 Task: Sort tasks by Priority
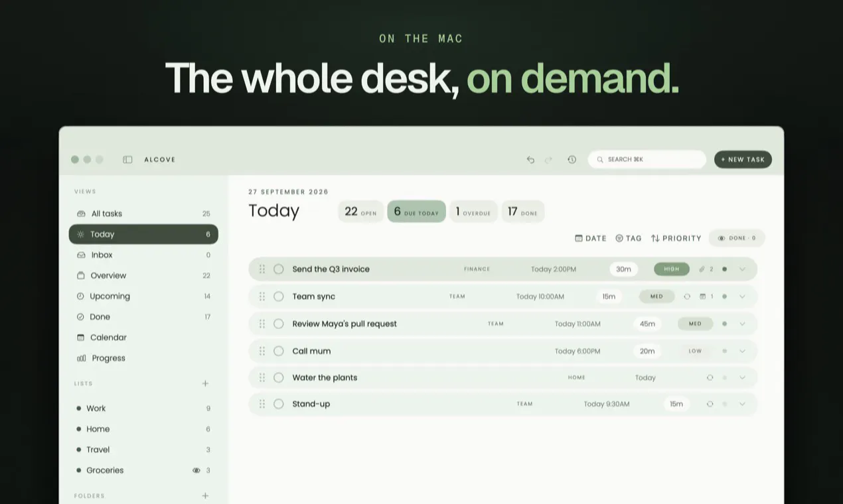tap(676, 238)
